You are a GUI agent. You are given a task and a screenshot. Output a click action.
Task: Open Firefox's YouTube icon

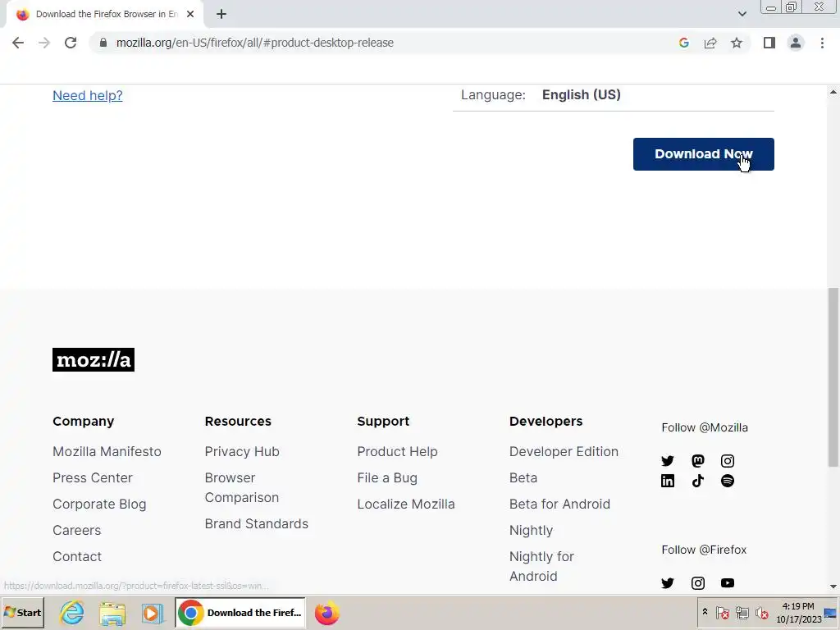point(728,583)
